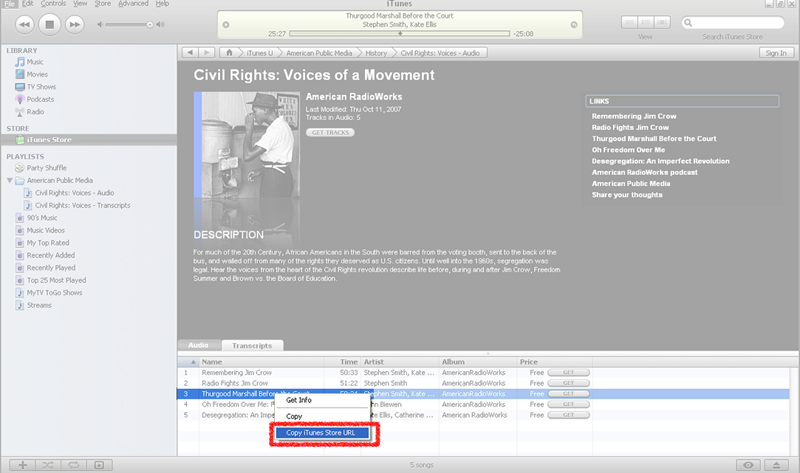Image resolution: width=800 pixels, height=473 pixels.
Task: Click the eject disc button
Action: click(776, 465)
